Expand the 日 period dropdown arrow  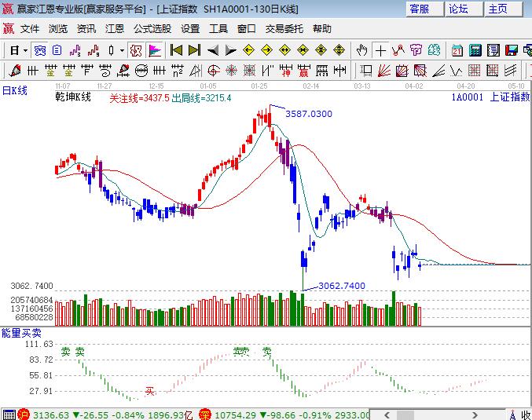(24, 50)
